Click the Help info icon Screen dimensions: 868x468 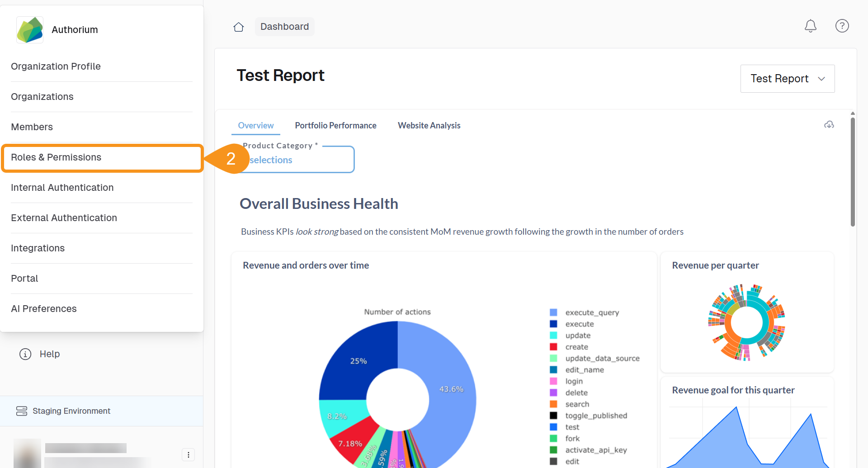25,354
